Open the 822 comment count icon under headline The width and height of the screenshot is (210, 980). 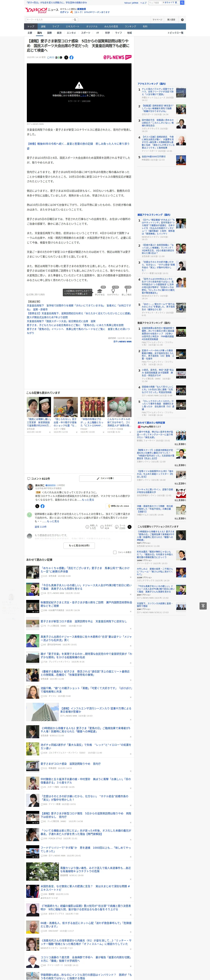point(51,57)
